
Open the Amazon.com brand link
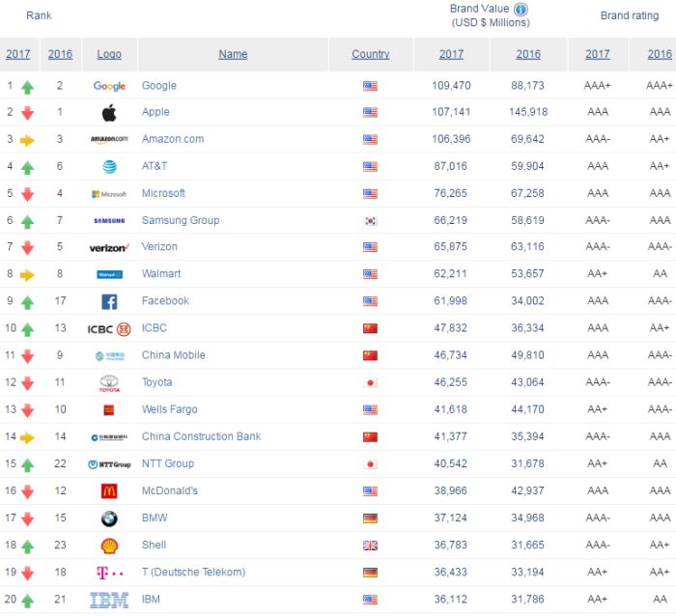pyautogui.click(x=173, y=140)
